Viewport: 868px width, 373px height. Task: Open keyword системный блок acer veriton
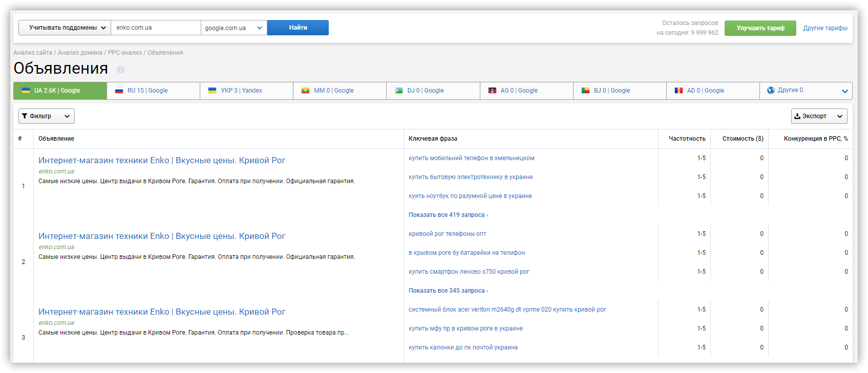click(x=507, y=310)
